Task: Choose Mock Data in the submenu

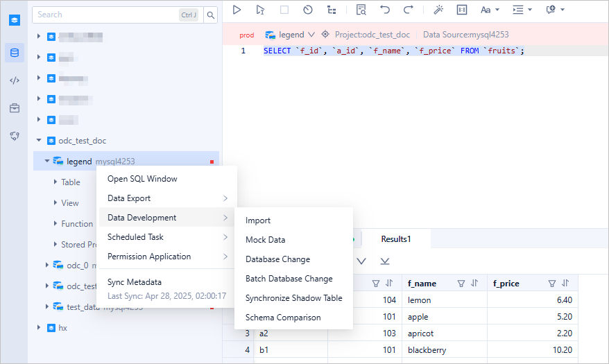Action: point(265,240)
